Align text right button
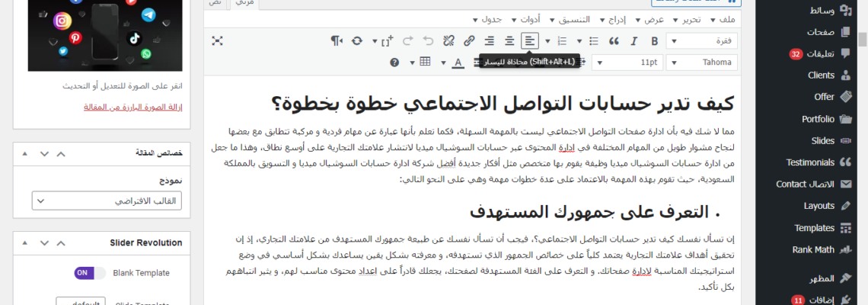The height and width of the screenshot is (305, 868). pos(490,40)
